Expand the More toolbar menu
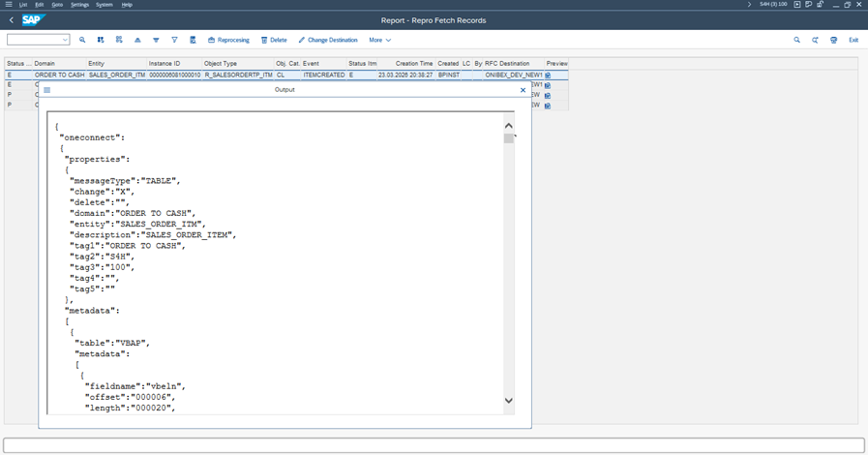The width and height of the screenshot is (868, 455). 379,41
